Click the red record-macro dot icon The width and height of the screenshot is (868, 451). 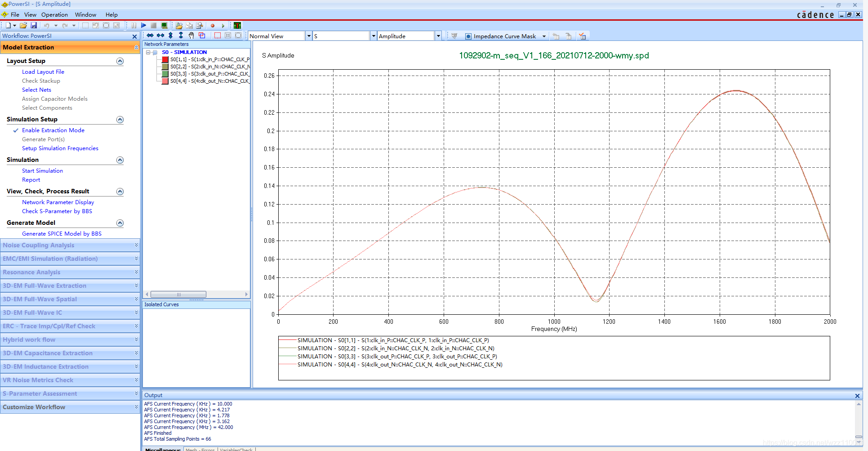(213, 26)
